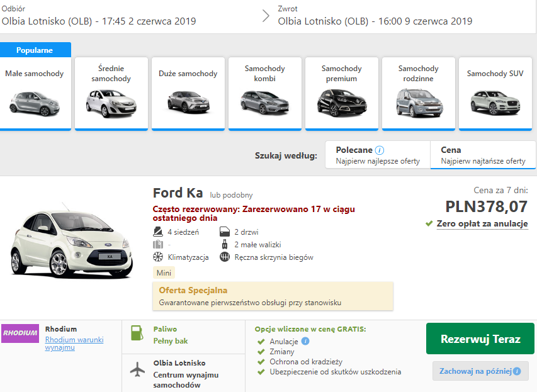
Task: Select the Duże samochody category card
Action: (188, 94)
